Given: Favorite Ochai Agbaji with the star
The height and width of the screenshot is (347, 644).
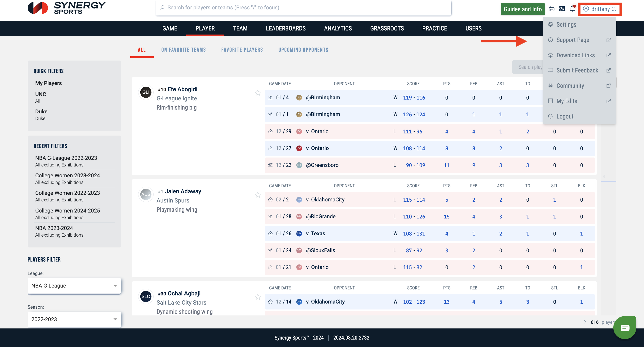Looking at the screenshot, I should pos(257,297).
